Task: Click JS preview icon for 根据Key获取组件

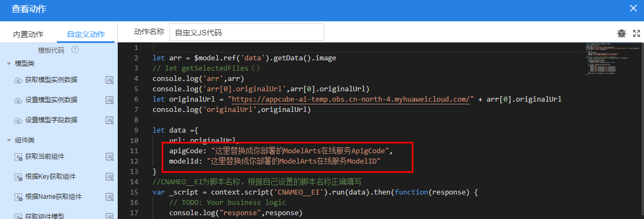Action: [110, 177]
